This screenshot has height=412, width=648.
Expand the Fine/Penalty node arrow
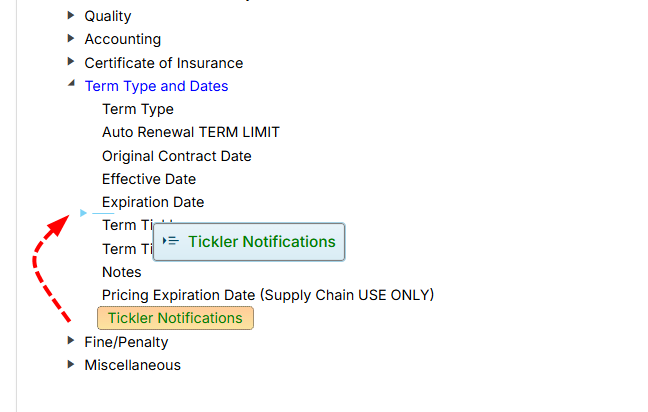click(x=71, y=341)
